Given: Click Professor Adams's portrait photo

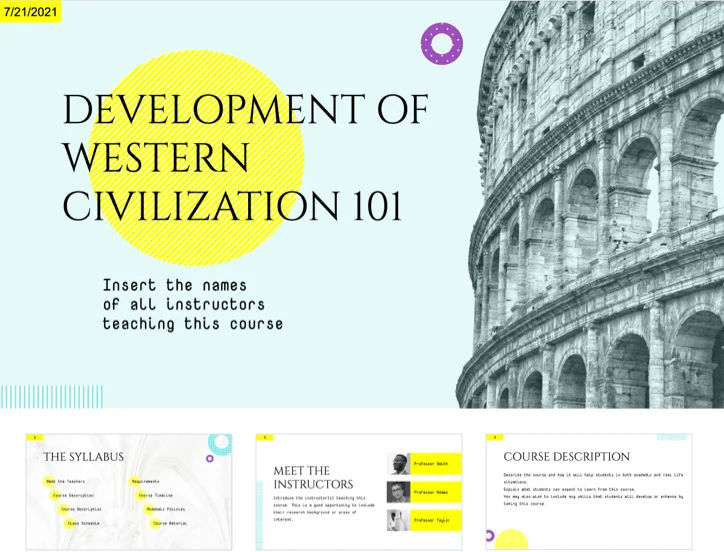Looking at the screenshot, I should (398, 492).
